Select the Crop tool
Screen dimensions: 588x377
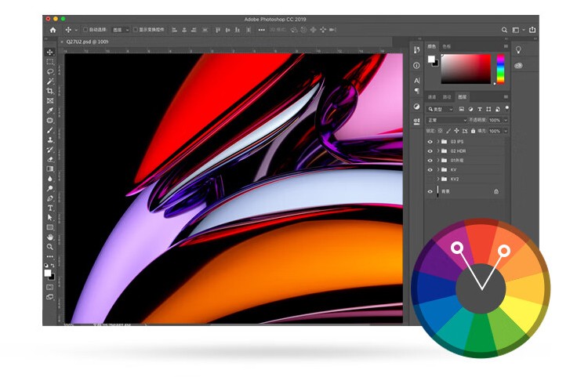tap(50, 91)
